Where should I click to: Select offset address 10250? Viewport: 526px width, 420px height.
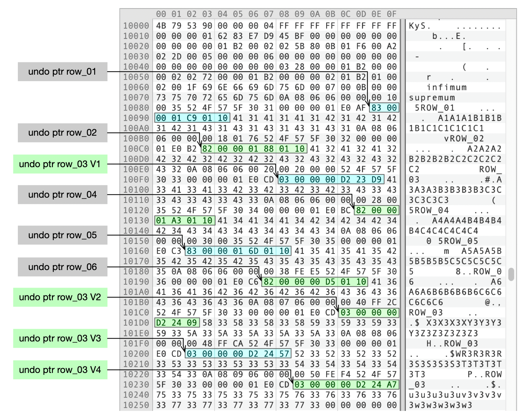[x=136, y=405]
